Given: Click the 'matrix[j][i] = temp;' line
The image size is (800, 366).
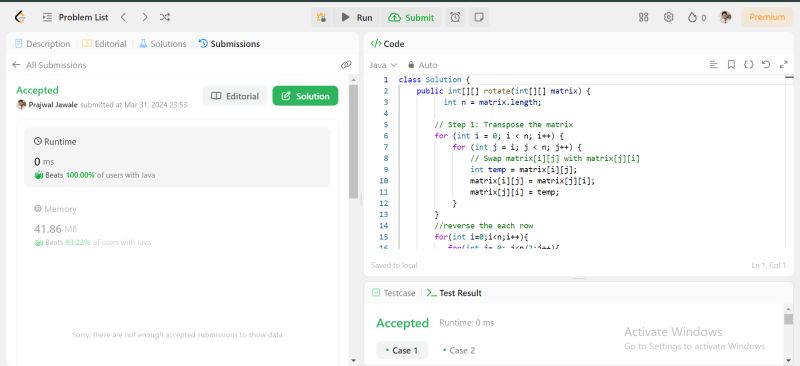Looking at the screenshot, I should [x=514, y=192].
